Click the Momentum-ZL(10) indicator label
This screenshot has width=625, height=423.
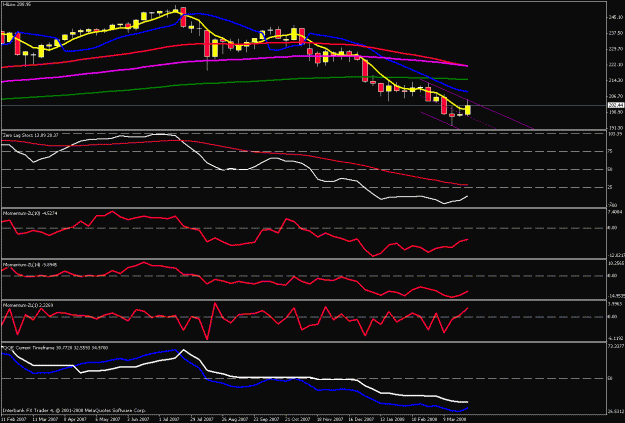(x=30, y=213)
